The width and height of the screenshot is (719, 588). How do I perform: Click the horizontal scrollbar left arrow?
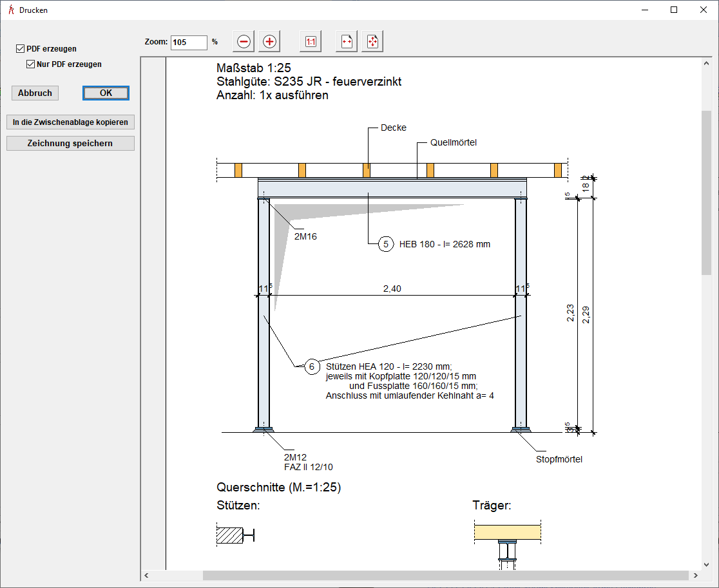tap(147, 575)
